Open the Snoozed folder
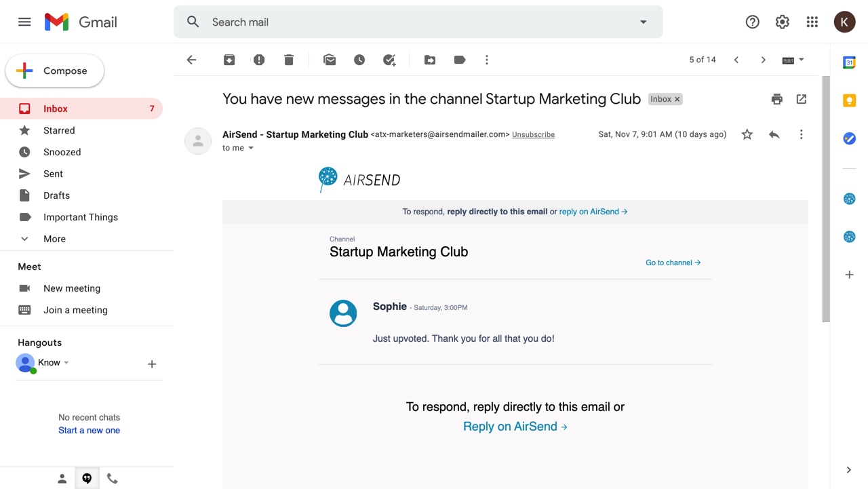The image size is (868, 489). pyautogui.click(x=81, y=152)
